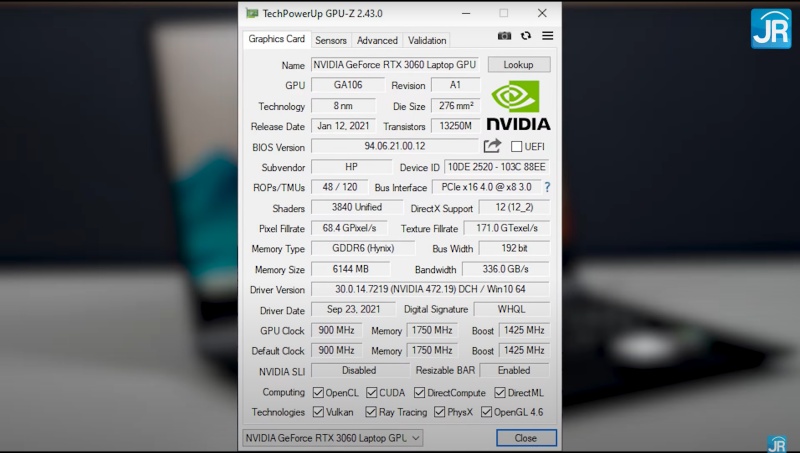Click the BIOS export share icon
The image size is (800, 453).
[492, 146]
